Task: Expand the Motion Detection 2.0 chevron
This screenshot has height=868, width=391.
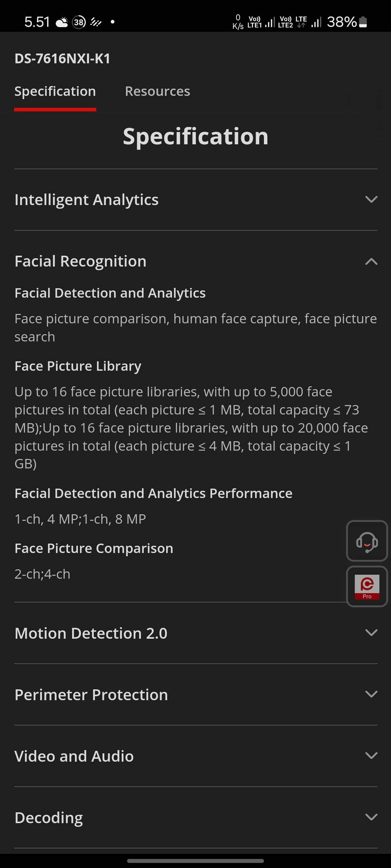Action: tap(371, 633)
